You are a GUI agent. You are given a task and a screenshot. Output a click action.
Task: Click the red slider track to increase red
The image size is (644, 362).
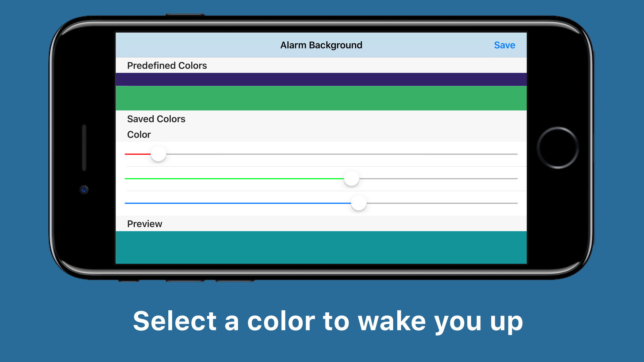pyautogui.click(x=350, y=154)
